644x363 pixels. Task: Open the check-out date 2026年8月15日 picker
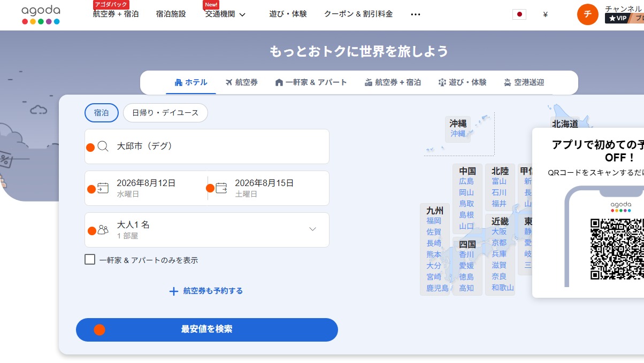[x=268, y=188]
